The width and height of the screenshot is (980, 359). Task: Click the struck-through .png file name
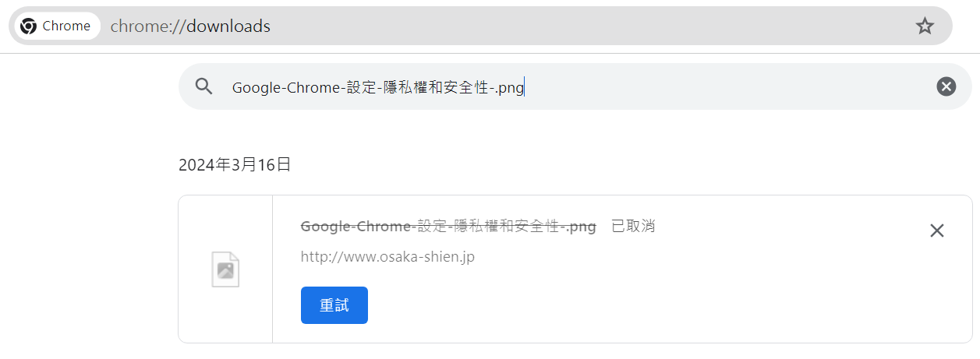point(448,227)
